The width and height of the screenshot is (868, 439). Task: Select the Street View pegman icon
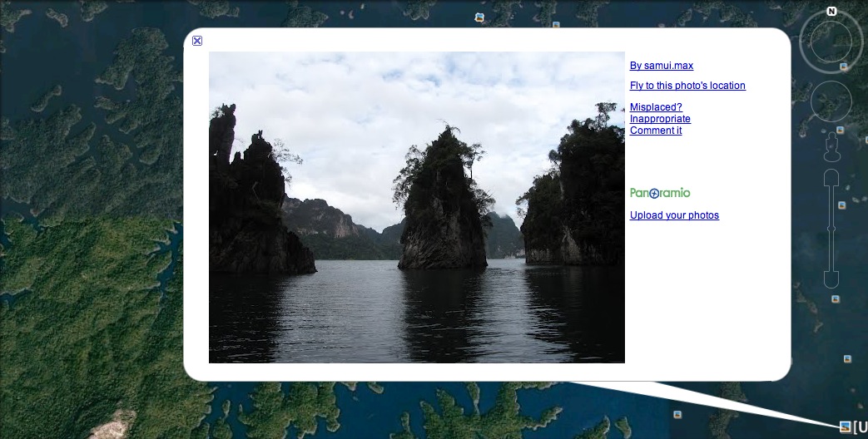click(x=831, y=147)
